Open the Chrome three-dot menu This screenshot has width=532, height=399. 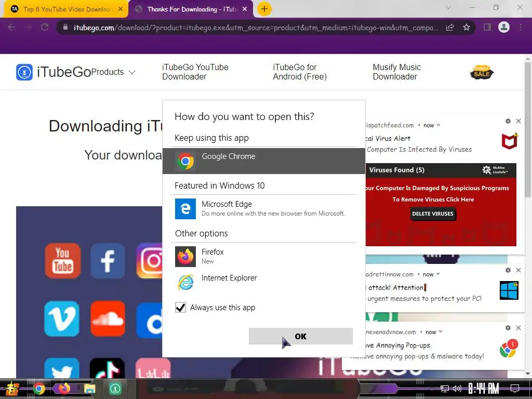pyautogui.click(x=521, y=27)
